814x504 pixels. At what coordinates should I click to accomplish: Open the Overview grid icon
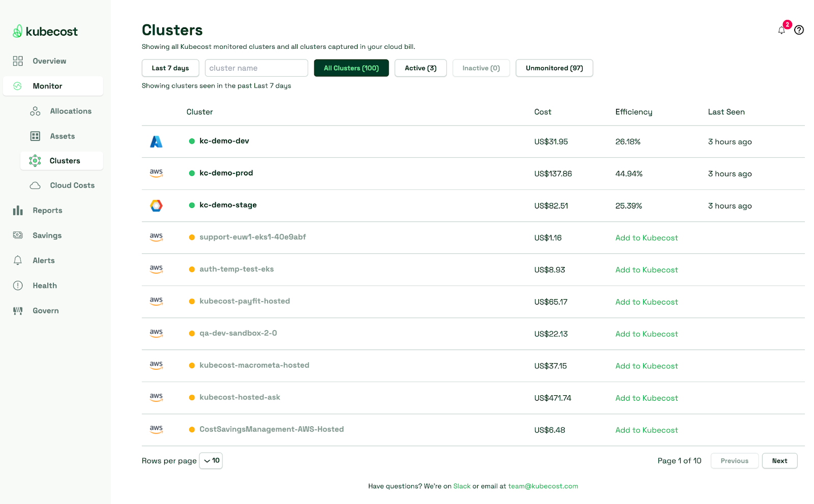pos(18,61)
